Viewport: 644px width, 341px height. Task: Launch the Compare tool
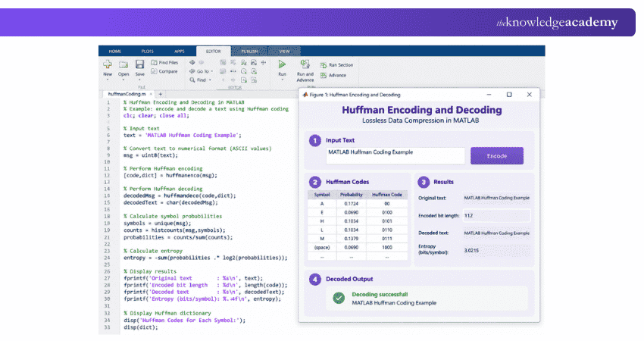(x=164, y=71)
